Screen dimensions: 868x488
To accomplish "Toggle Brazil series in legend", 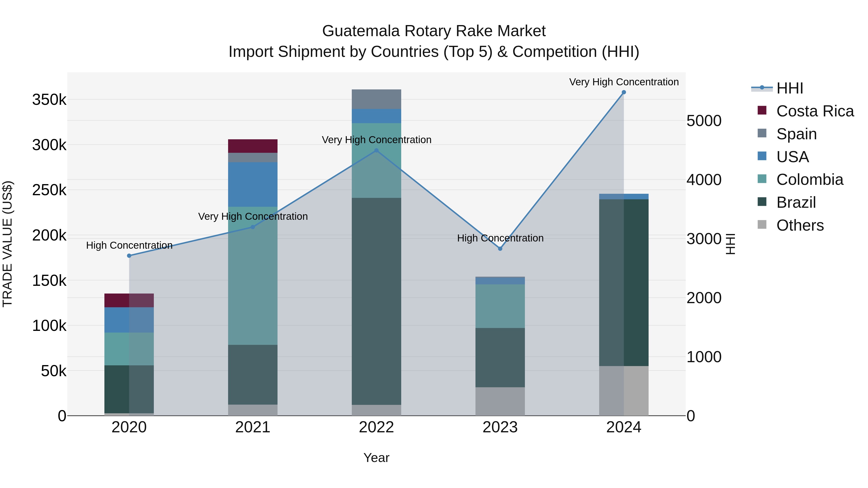I will pyautogui.click(x=787, y=202).
